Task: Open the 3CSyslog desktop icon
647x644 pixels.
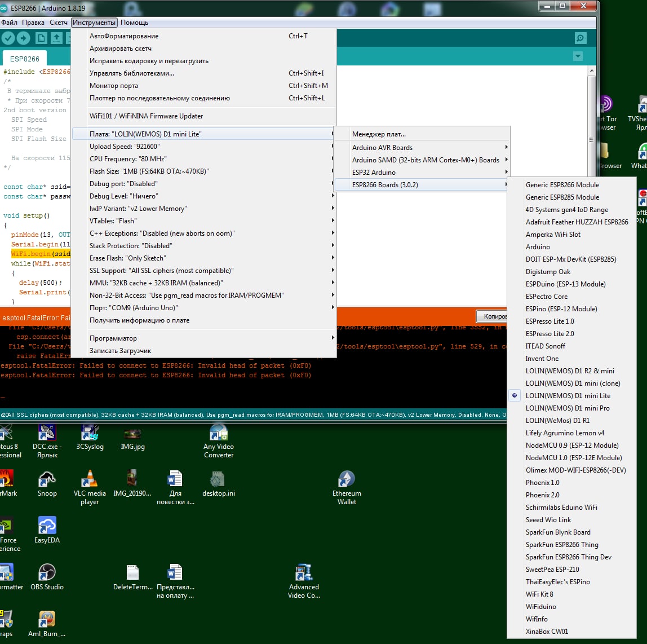Action: (x=90, y=438)
